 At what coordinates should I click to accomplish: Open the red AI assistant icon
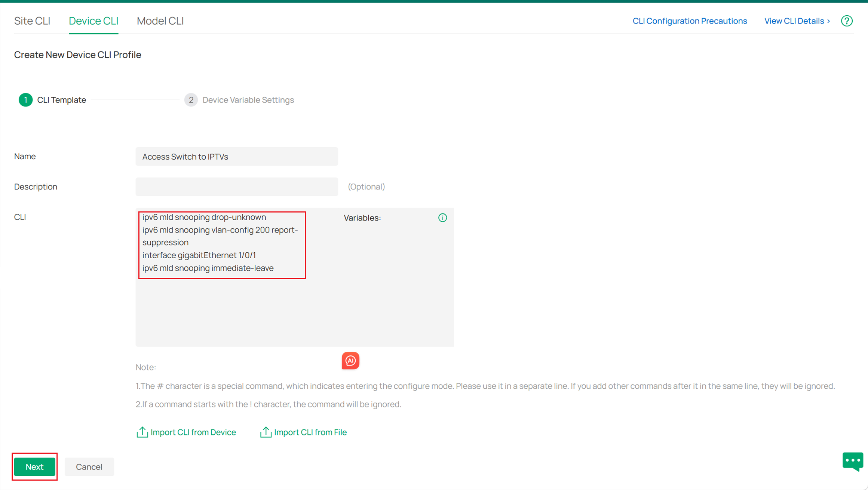point(350,361)
